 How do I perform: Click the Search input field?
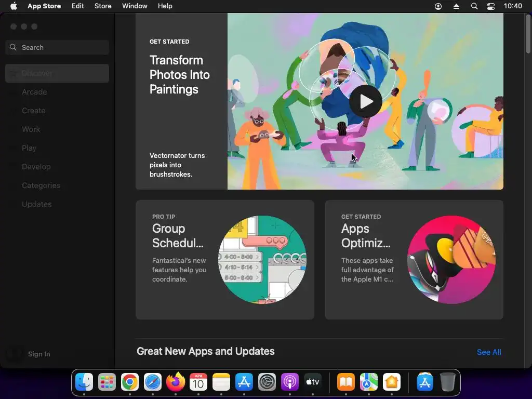(57, 47)
